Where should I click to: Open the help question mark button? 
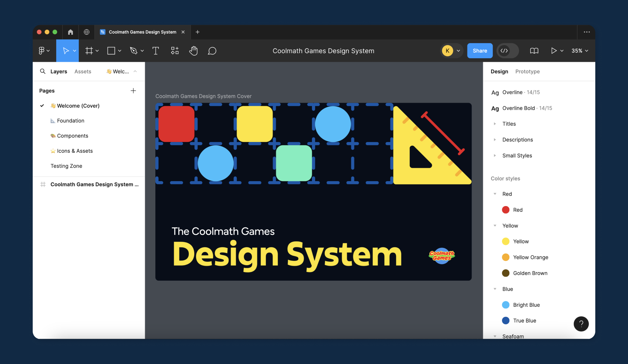pyautogui.click(x=581, y=324)
